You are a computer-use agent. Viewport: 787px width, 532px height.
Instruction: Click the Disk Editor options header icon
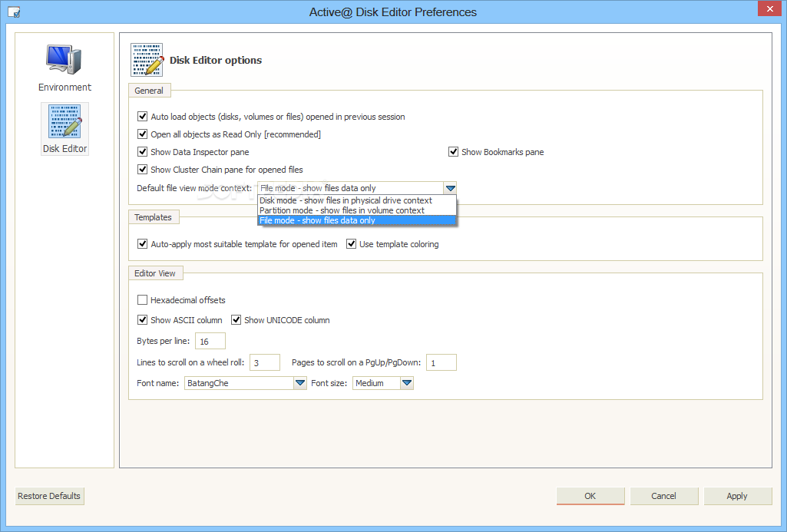point(147,60)
